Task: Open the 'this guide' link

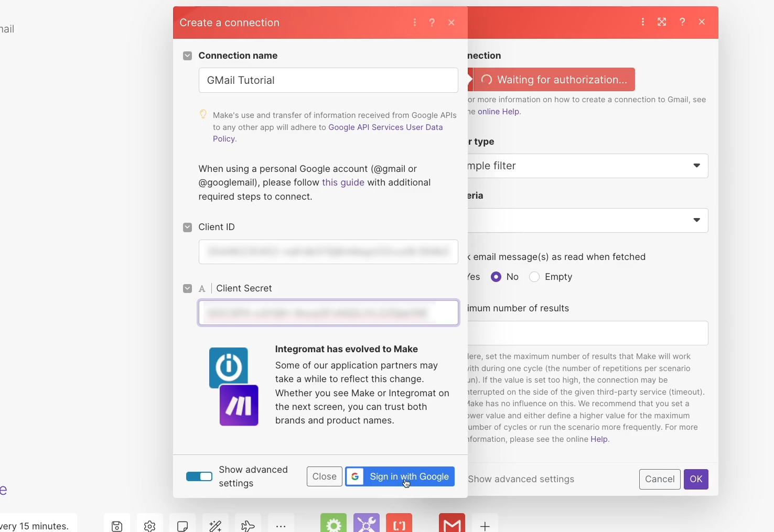Action: click(x=343, y=182)
